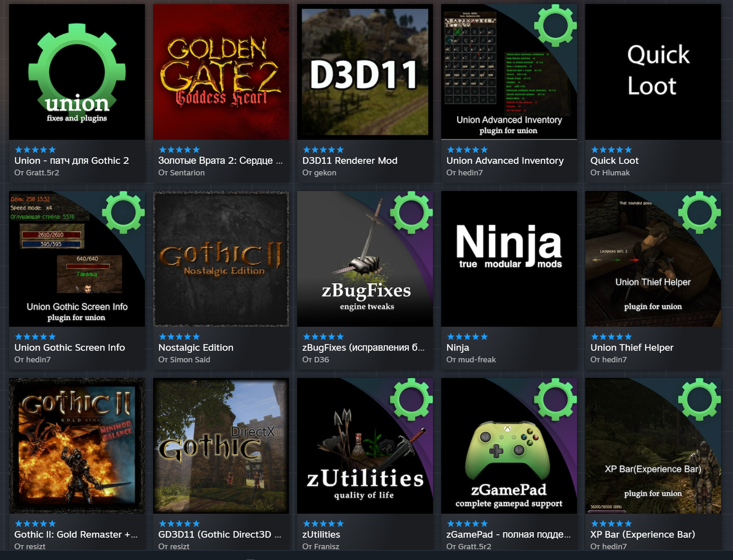Click the 'zGamePad - полная подде...' title
This screenshot has height=560, width=733.
click(x=509, y=534)
